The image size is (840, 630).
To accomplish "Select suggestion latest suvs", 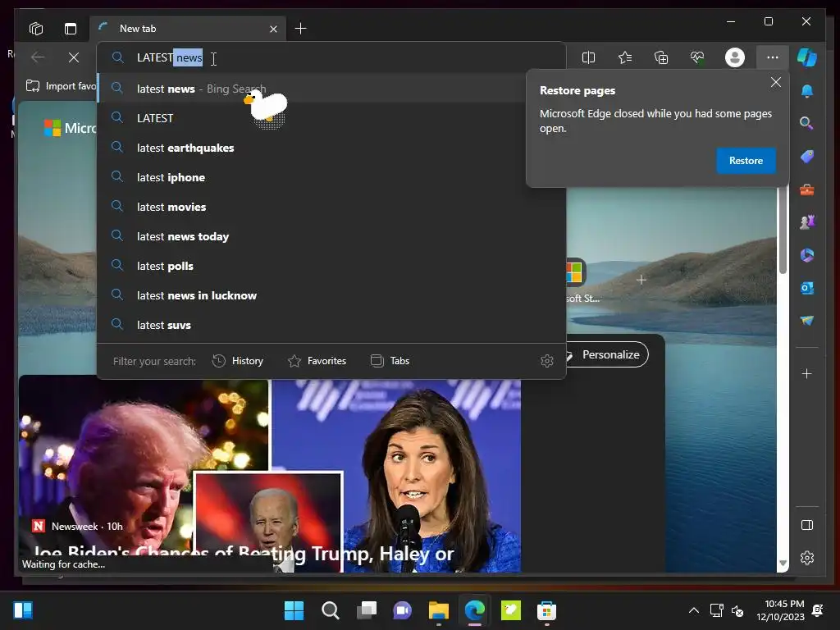I will point(331,325).
